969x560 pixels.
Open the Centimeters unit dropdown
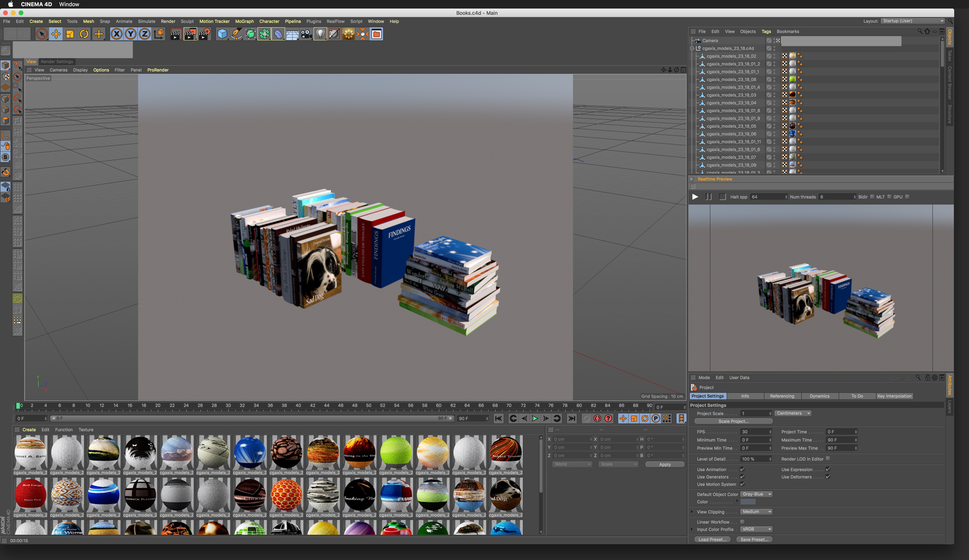pyautogui.click(x=793, y=413)
